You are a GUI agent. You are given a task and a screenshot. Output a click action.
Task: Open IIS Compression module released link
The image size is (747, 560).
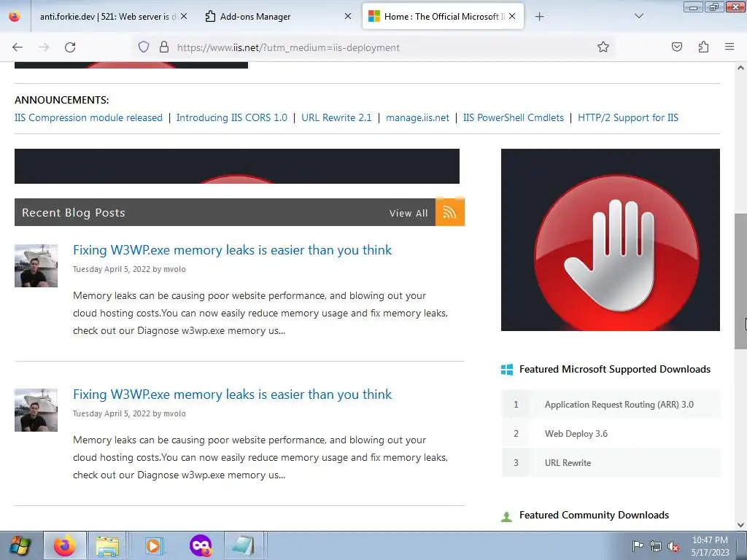(x=88, y=117)
